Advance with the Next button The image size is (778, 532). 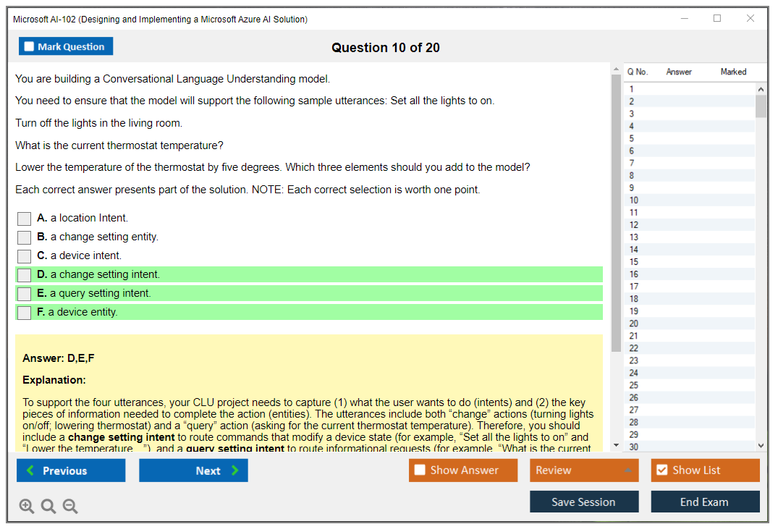click(193, 470)
